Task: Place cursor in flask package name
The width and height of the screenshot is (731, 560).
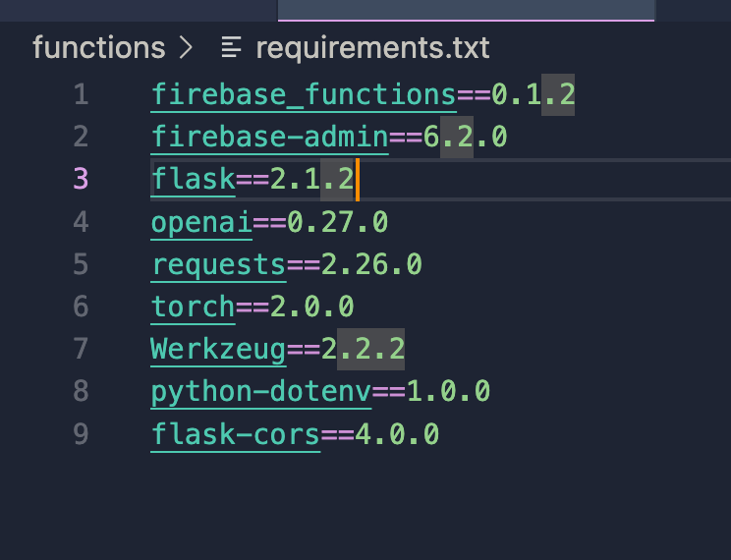Action: point(193,180)
